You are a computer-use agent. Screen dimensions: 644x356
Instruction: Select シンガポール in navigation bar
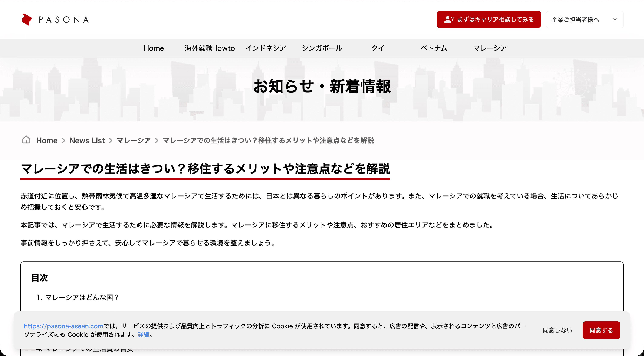[x=322, y=48]
